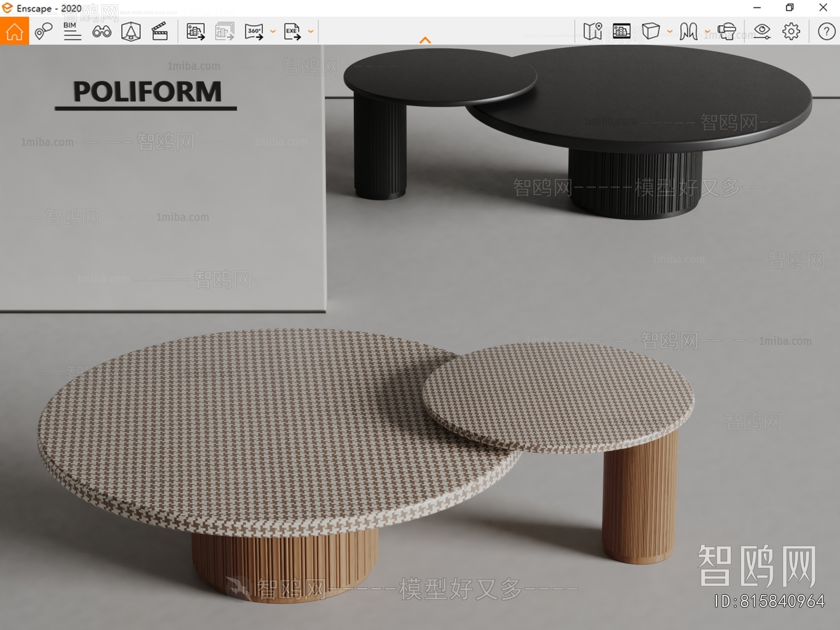
Task: Close the Enscape window
Action: coord(823,8)
